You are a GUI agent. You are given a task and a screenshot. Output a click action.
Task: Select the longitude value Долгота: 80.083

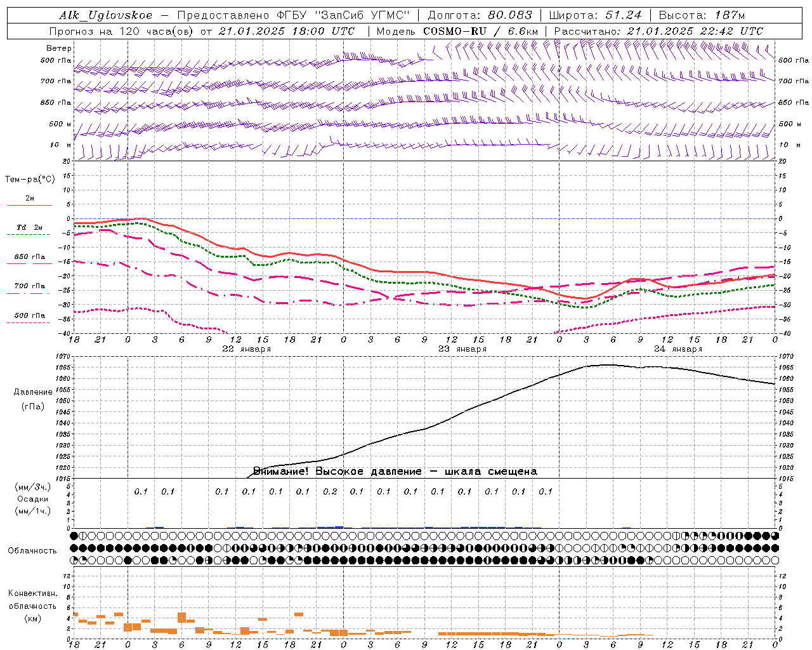(x=480, y=15)
